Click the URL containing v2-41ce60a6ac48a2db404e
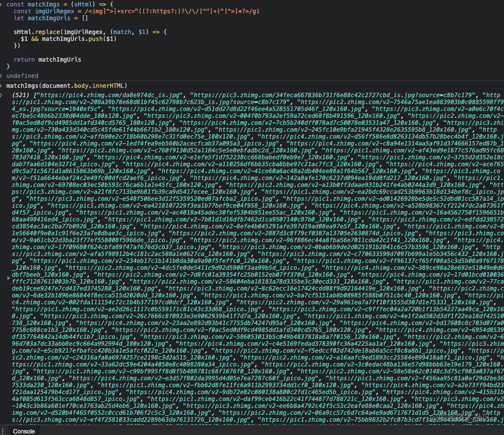Screen dimensions: 504x435 pos(286,171)
